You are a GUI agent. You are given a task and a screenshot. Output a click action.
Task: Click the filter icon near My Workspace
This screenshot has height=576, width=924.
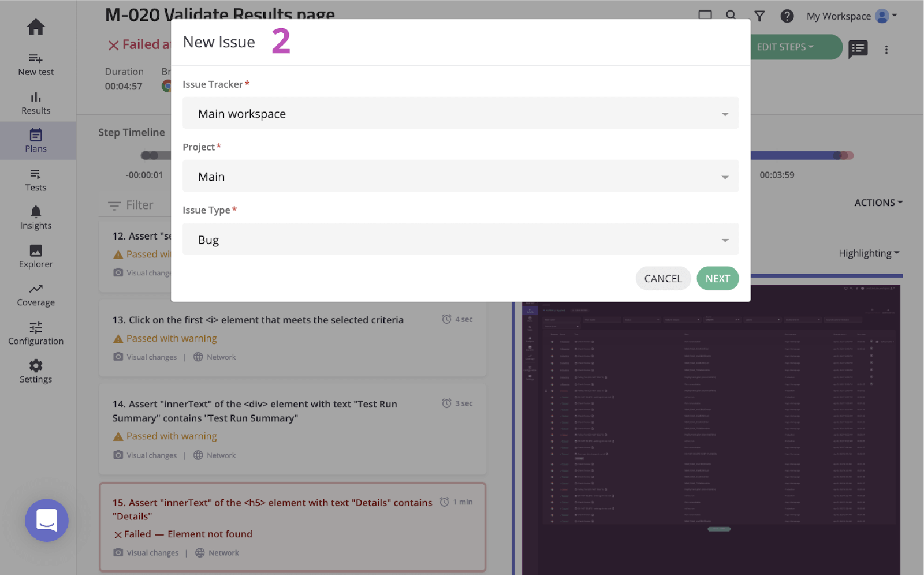pos(759,16)
